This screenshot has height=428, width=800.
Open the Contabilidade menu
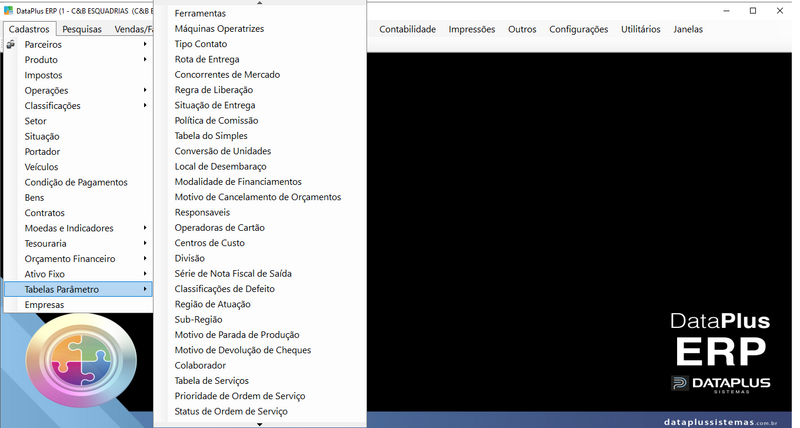[407, 29]
